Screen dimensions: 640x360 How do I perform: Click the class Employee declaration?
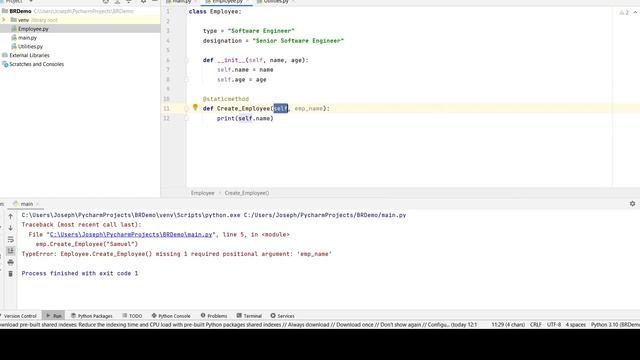tap(215, 12)
